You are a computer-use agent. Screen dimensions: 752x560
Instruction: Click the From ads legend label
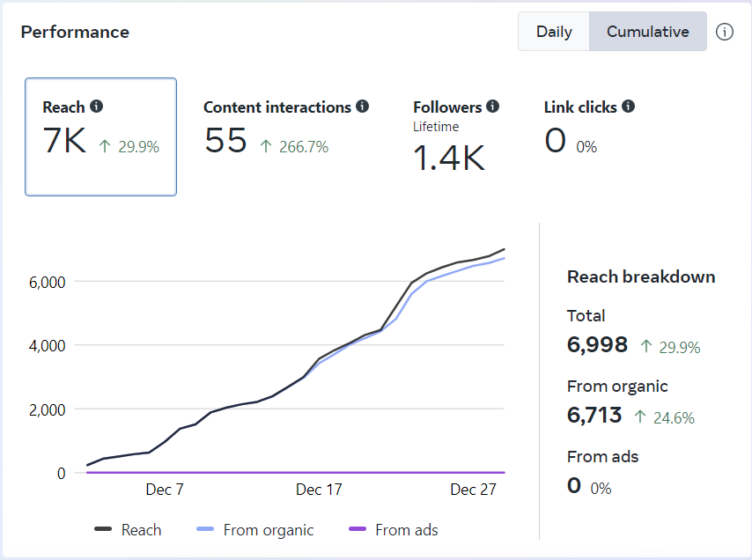(407, 530)
